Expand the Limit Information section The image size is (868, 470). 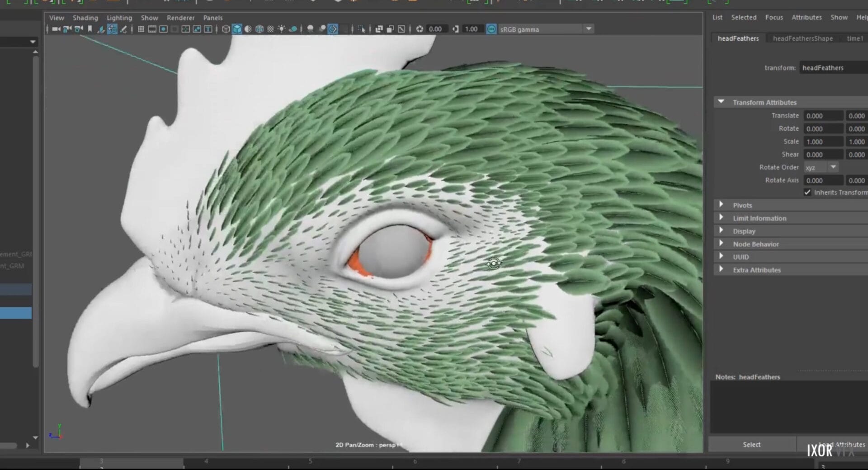pyautogui.click(x=721, y=218)
